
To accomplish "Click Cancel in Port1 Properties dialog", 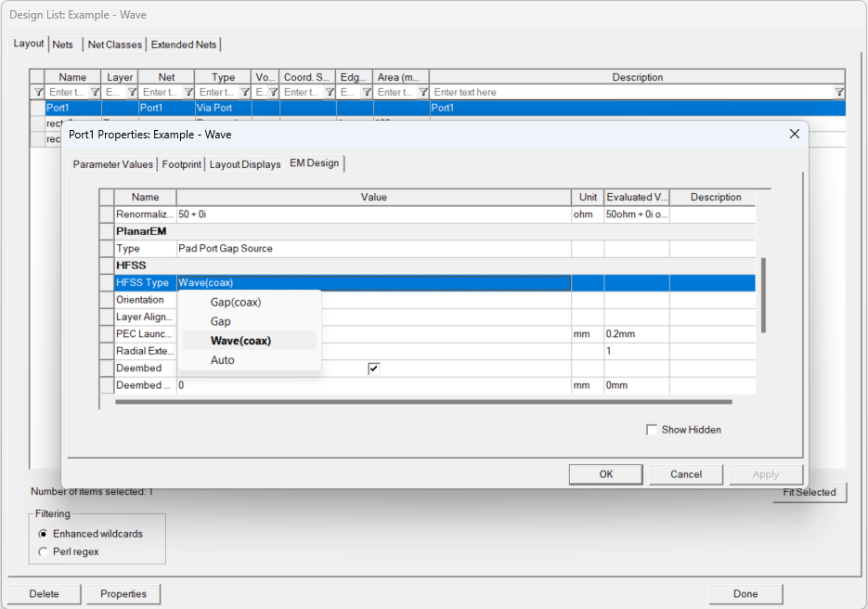I will point(686,474).
